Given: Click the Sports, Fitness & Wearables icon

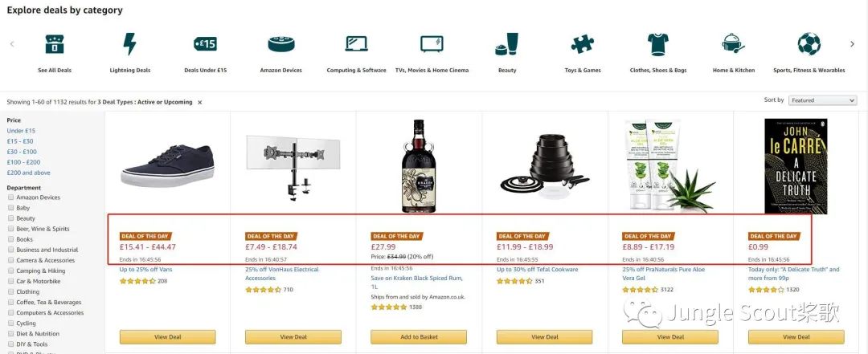Looking at the screenshot, I should [x=809, y=43].
